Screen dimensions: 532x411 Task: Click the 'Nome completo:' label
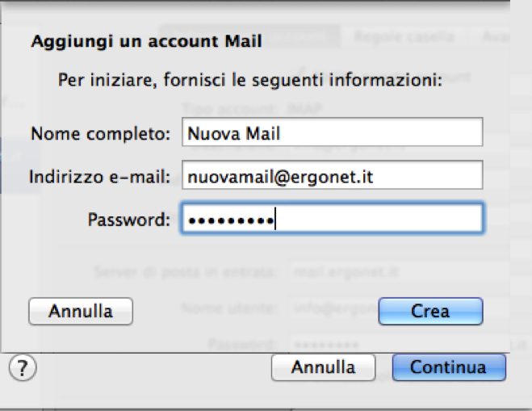pos(100,133)
